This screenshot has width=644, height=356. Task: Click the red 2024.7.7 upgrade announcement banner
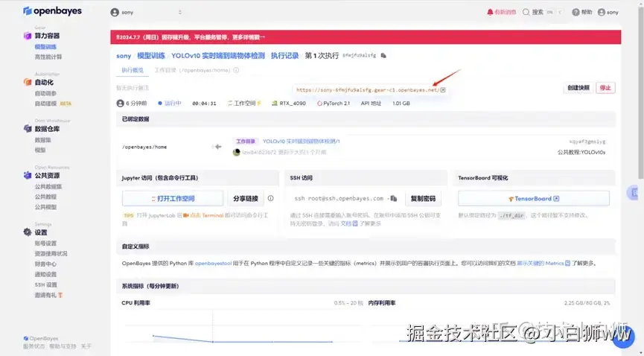pyautogui.click(x=366, y=37)
